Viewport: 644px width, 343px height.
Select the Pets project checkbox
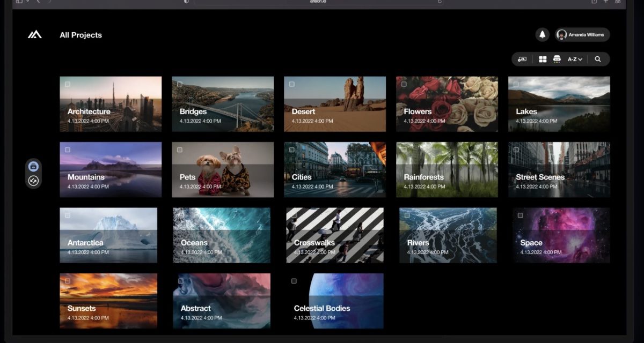[x=180, y=150]
